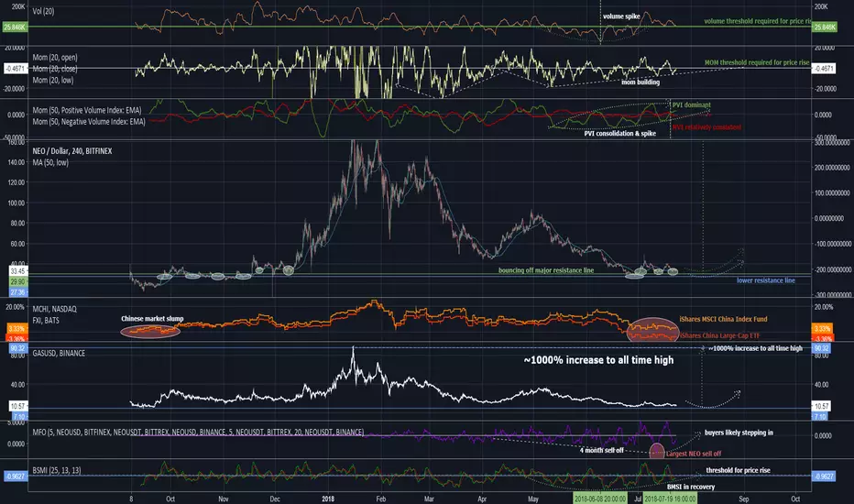Click the BSMI (25, 13, 13) indicator label

coord(57,470)
